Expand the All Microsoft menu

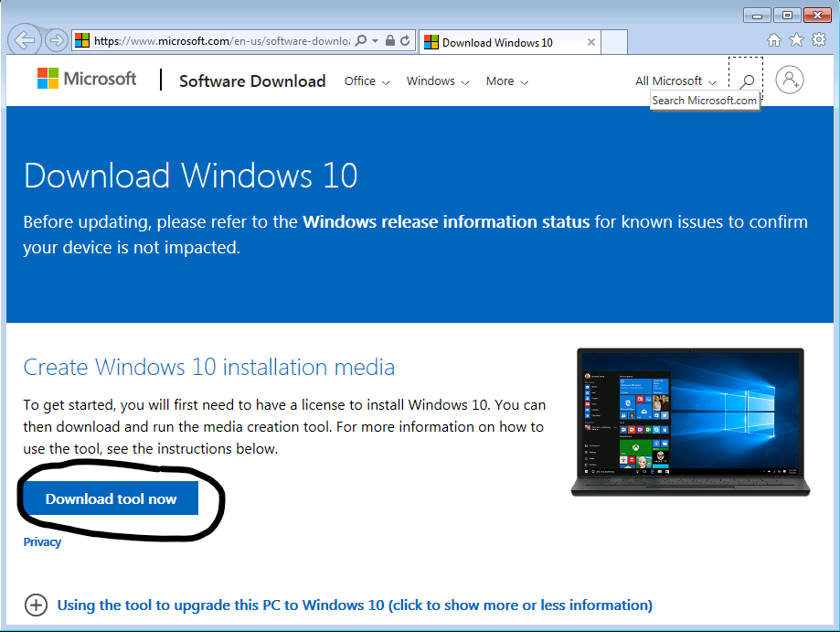(675, 80)
